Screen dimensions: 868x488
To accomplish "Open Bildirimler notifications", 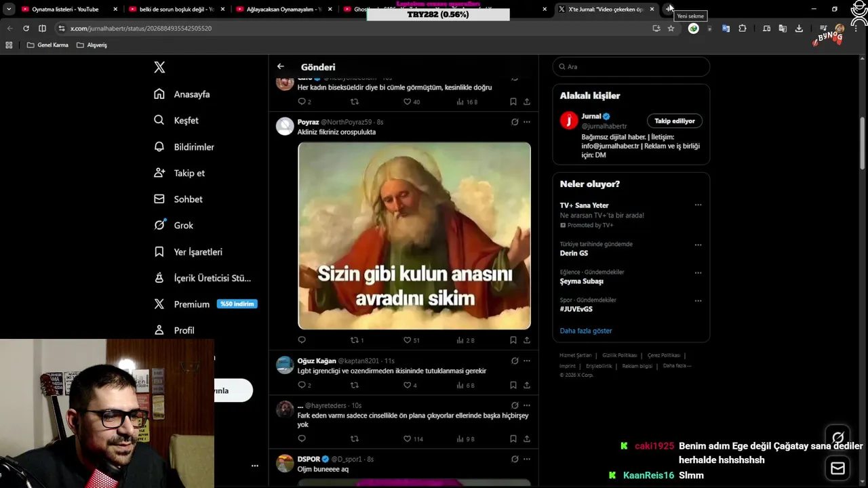I will click(184, 146).
